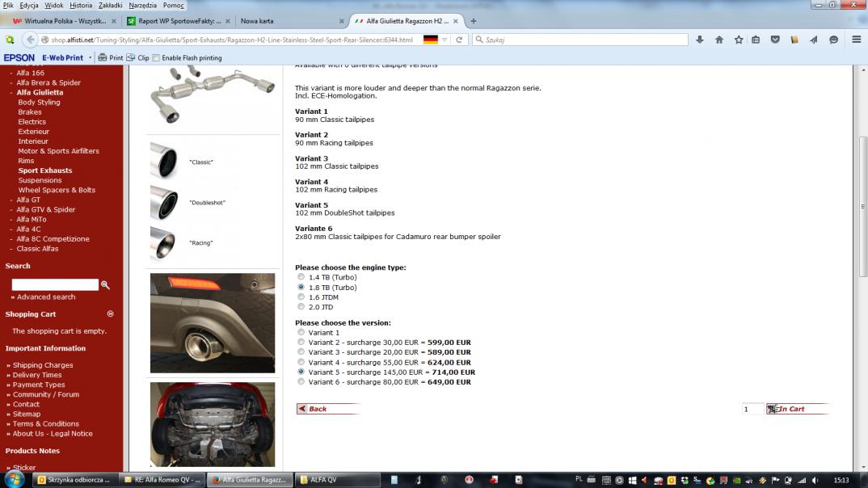Choose Variant 2 for 599,00 EUR
Image resolution: width=868 pixels, height=488 pixels.
pos(301,342)
